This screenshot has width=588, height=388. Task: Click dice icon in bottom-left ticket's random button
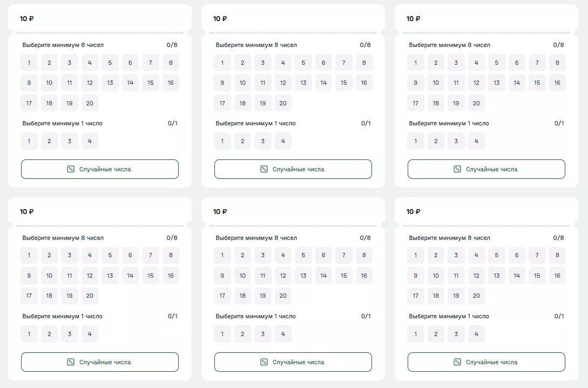click(x=70, y=362)
